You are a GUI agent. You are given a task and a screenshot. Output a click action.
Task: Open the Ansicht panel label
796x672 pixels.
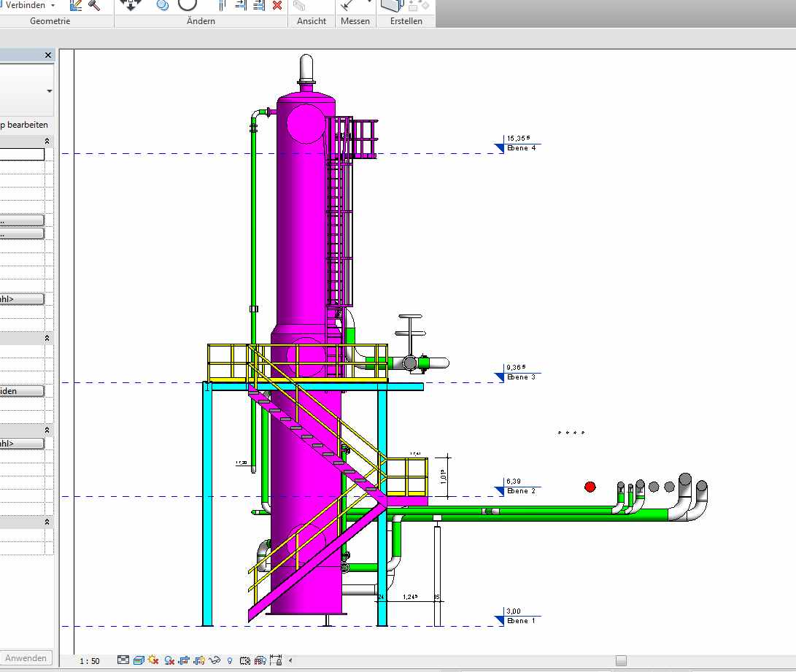[x=312, y=21]
